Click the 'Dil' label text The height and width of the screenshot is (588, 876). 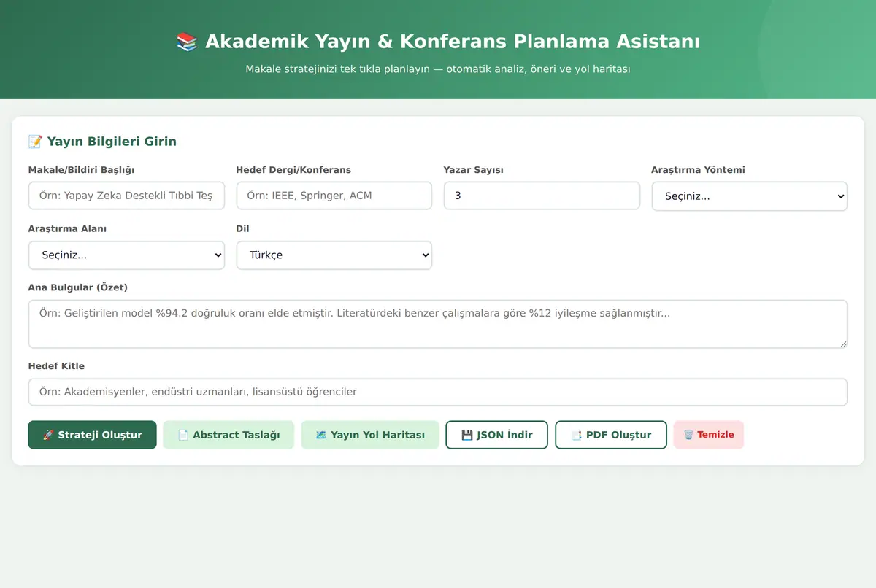coord(243,229)
